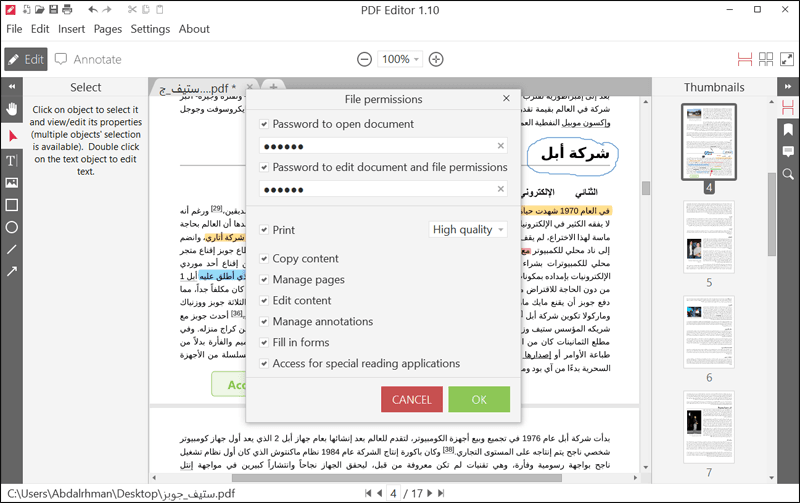The height and width of the screenshot is (503, 800).
Task: Collapse the left tools panel
Action: click(x=11, y=87)
